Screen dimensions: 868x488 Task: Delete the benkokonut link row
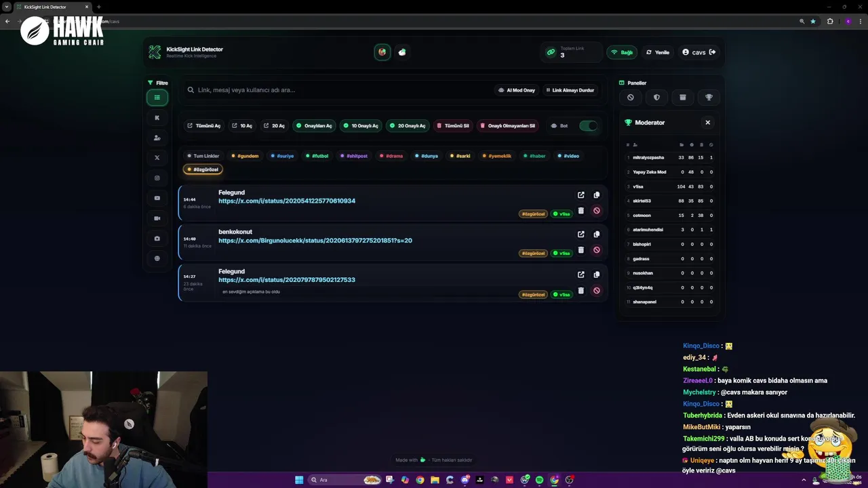(x=580, y=250)
